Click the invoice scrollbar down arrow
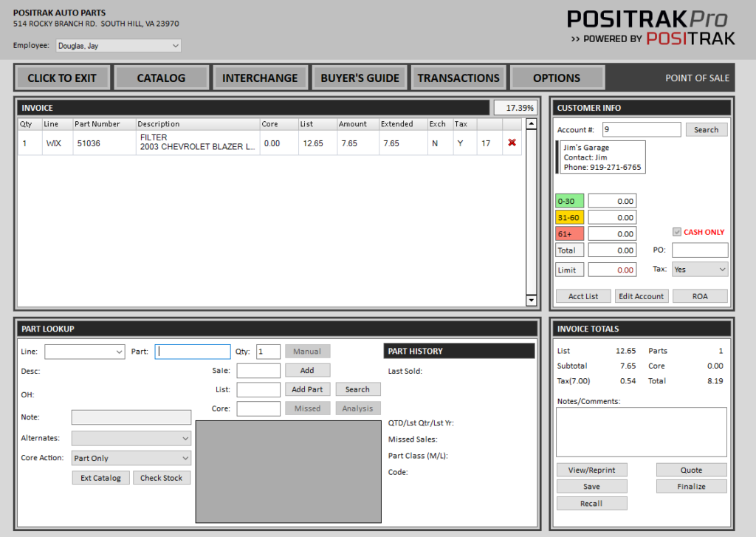 pos(531,300)
